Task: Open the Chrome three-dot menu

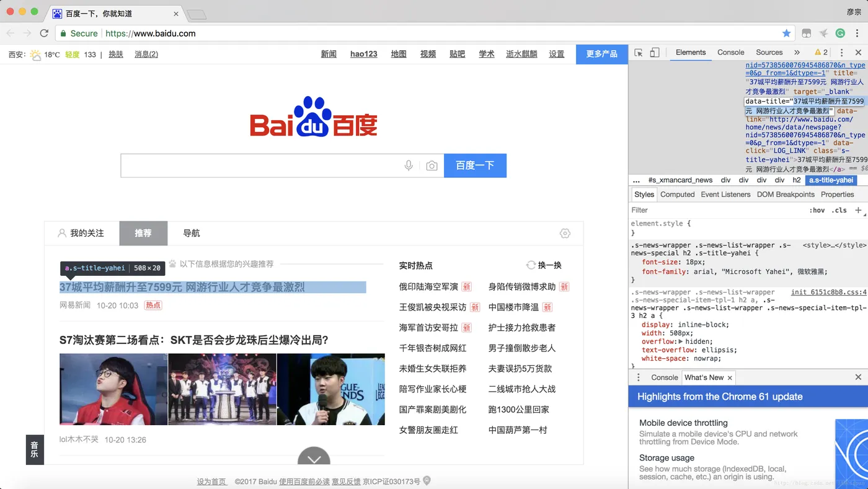Action: tap(859, 33)
